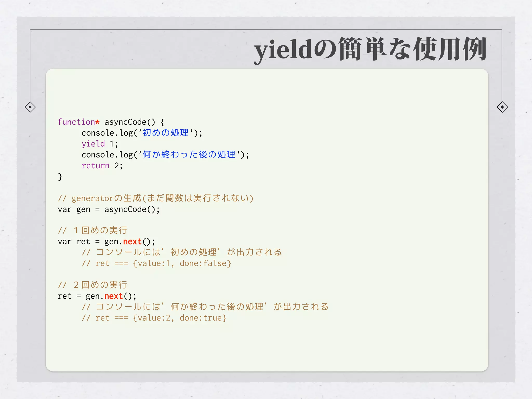Click '// ret === {value:1, done:false}'
Image resolution: width=532 pixels, height=399 pixels.
(x=156, y=263)
